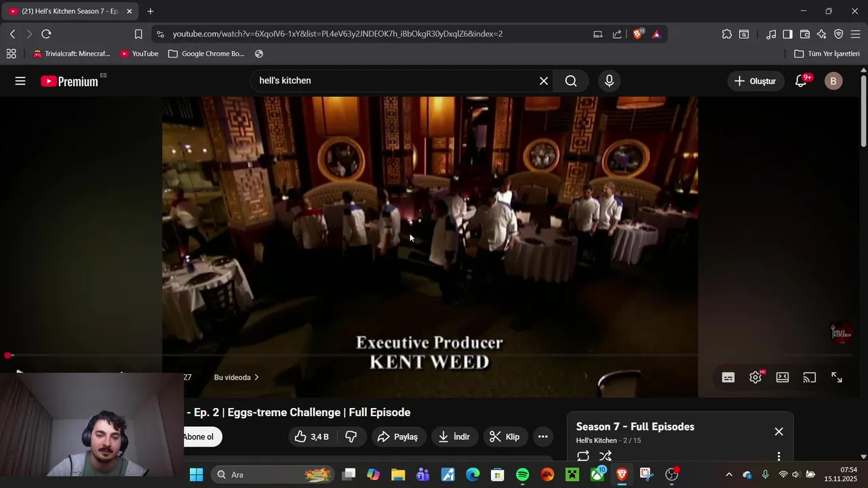Open video player settings gear

755,378
